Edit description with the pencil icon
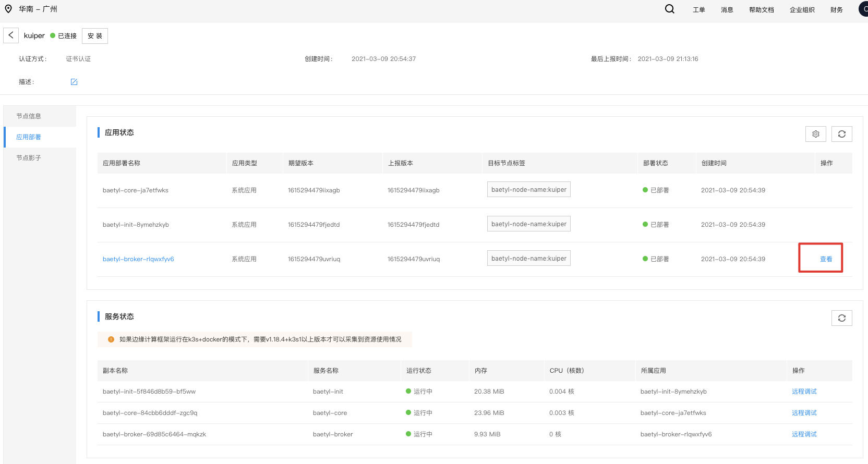868x464 pixels. click(x=74, y=82)
